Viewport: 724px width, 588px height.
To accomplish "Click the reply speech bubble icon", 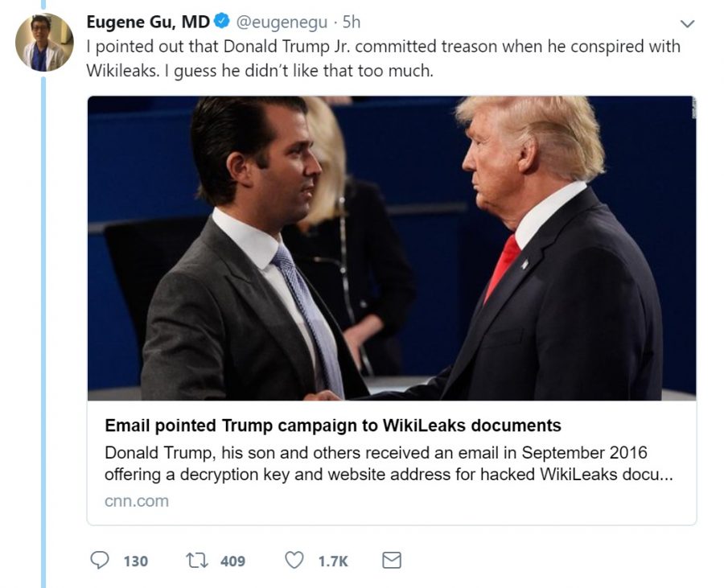I will click(x=99, y=560).
